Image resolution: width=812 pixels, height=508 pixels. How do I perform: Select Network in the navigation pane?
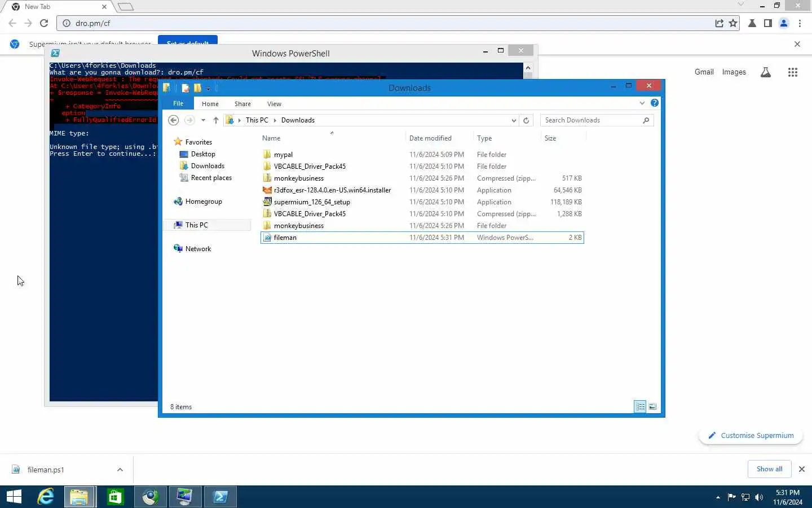coord(198,249)
